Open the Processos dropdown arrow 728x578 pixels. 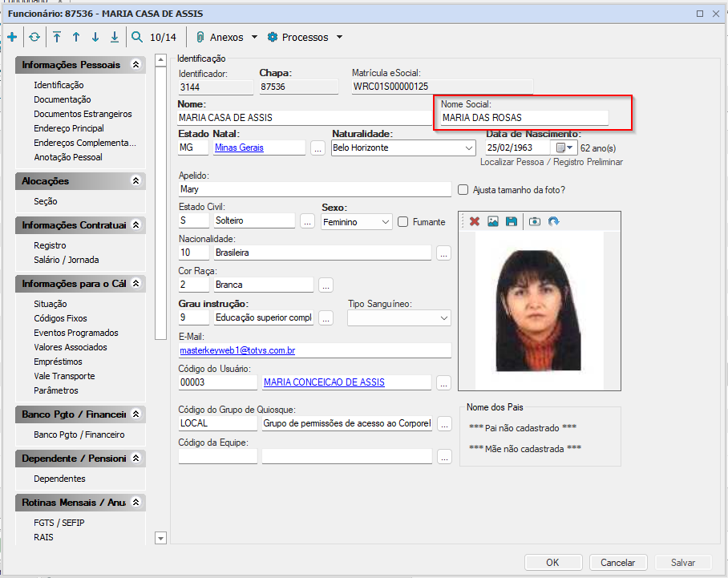[339, 37]
